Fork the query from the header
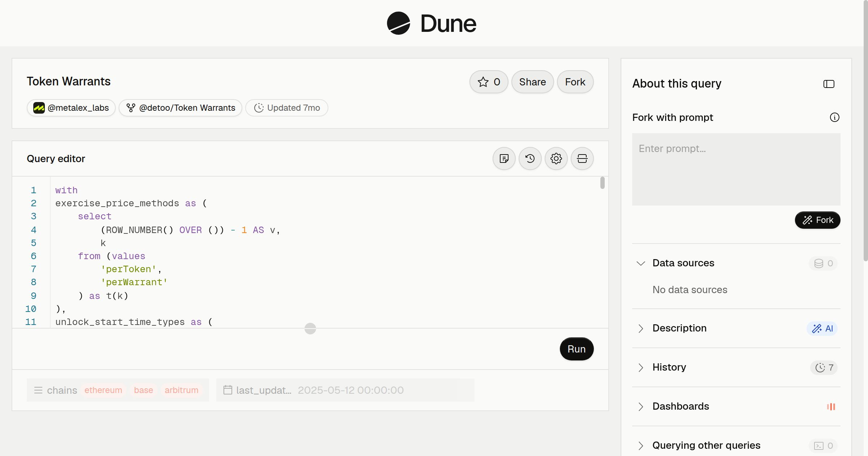Viewport: 868px width, 456px height. tap(575, 82)
